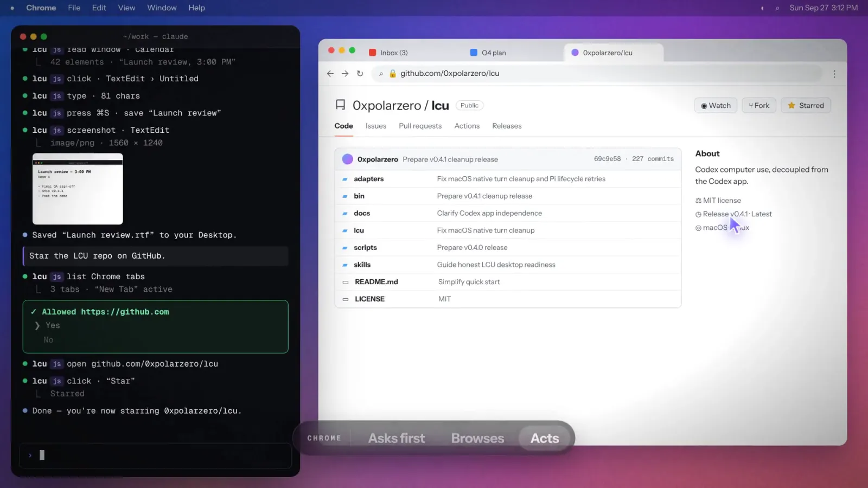Switch to the Inbox (3) browser tab
868x488 pixels.
(x=394, y=53)
